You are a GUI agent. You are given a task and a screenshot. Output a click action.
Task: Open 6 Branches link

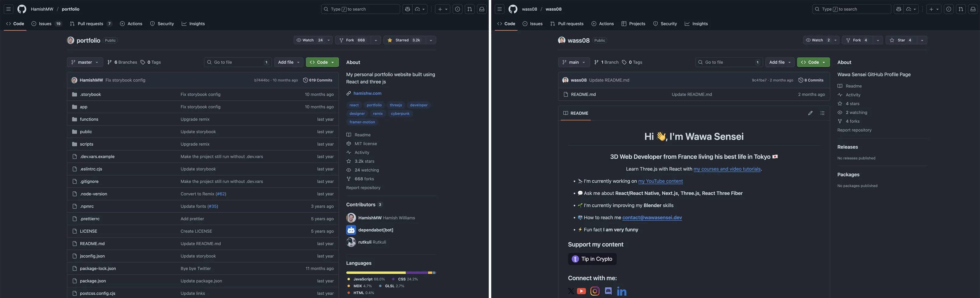[122, 62]
